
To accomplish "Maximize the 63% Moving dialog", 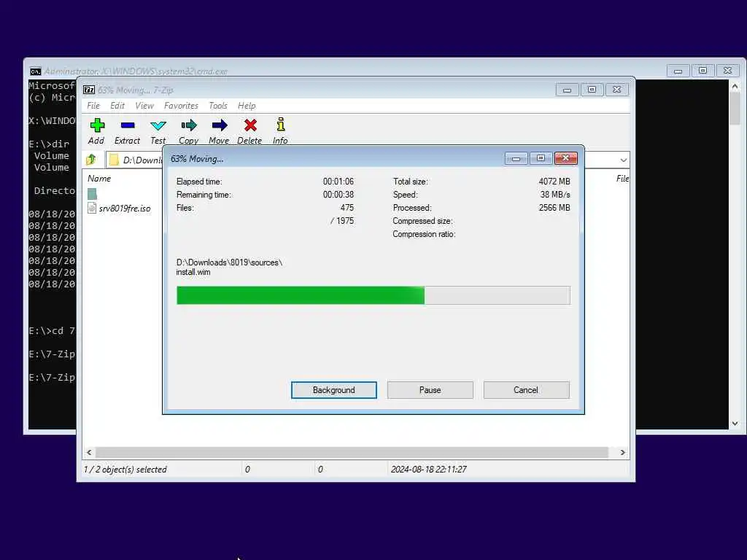I will pyautogui.click(x=541, y=158).
